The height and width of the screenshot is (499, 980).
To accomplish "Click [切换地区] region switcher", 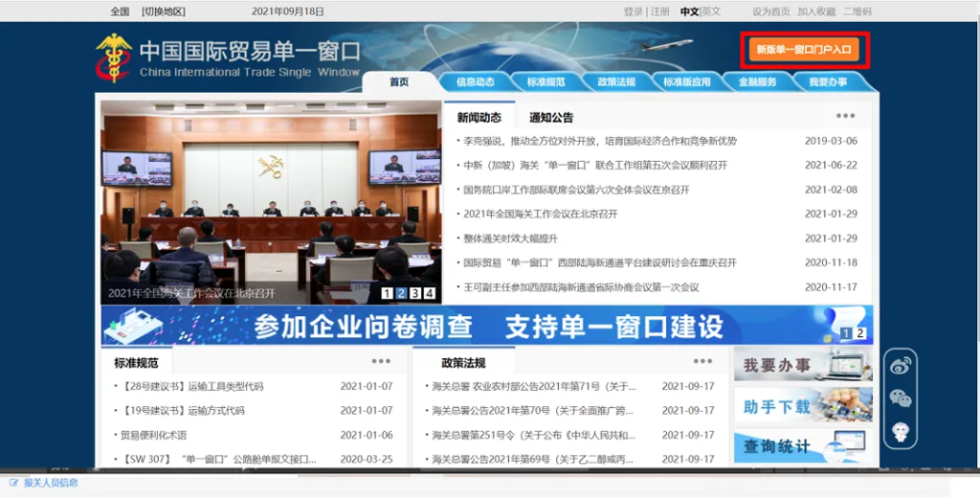I will click(163, 11).
